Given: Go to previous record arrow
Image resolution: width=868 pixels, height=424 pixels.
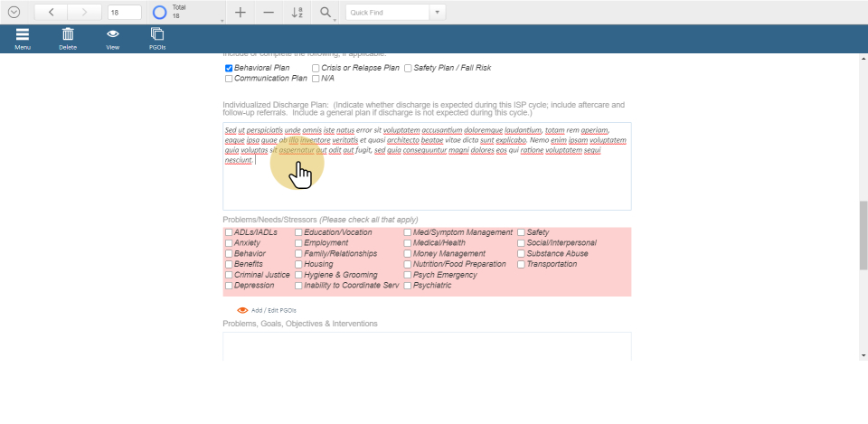Looking at the screenshot, I should 51,13.
